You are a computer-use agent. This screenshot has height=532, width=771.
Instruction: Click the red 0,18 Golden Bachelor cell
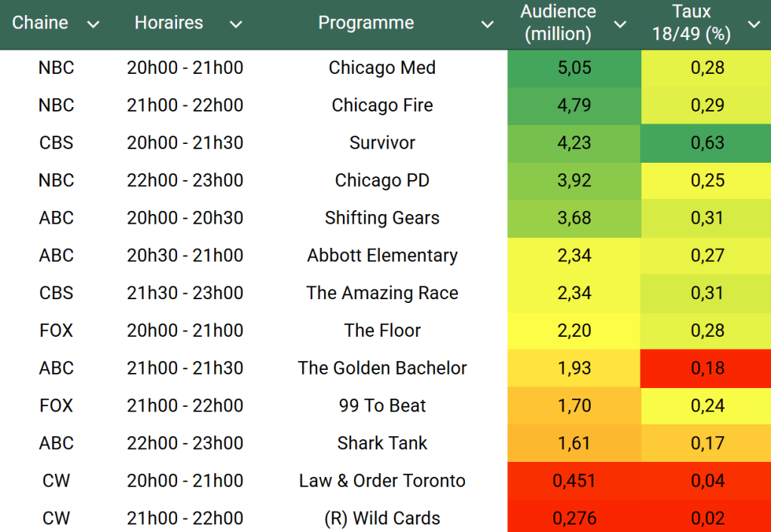(707, 368)
